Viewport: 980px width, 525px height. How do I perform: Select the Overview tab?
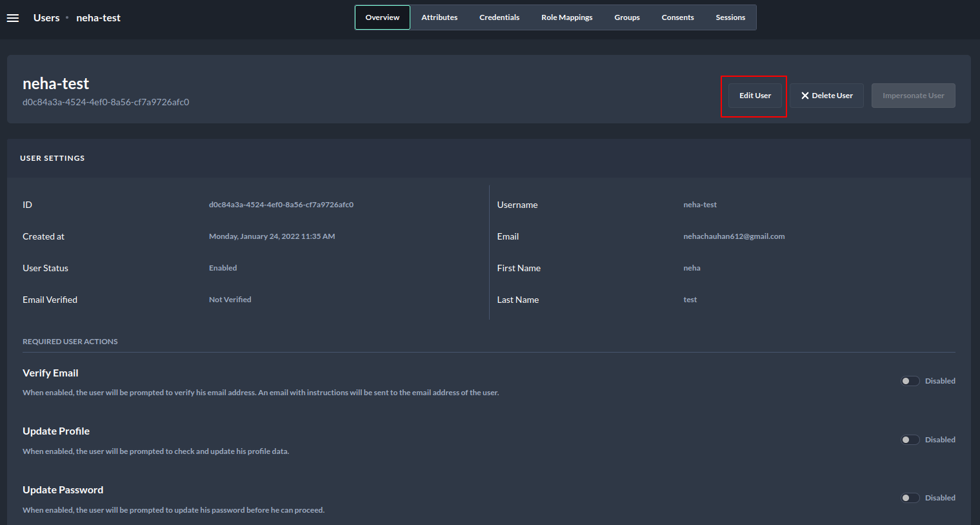click(x=383, y=17)
